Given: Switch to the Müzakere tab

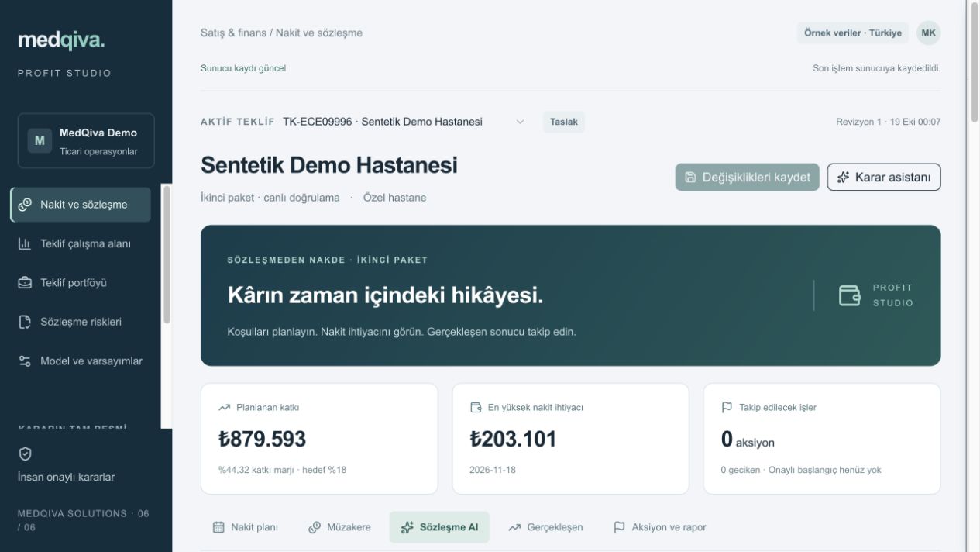Looking at the screenshot, I should [339, 527].
